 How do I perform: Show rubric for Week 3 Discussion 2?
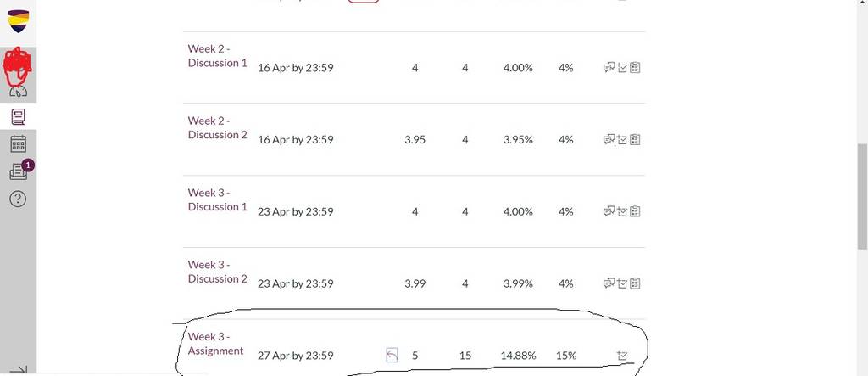click(x=635, y=283)
